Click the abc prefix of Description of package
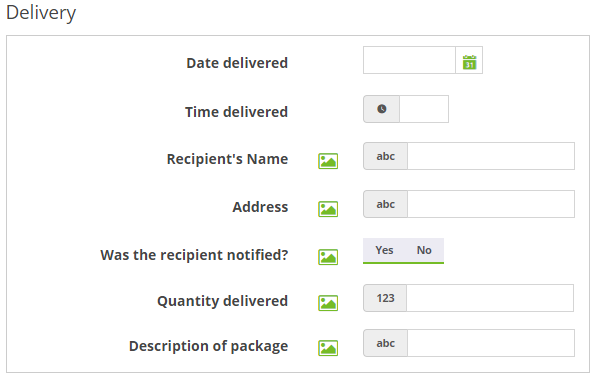This screenshot has height=373, width=590. (x=385, y=343)
